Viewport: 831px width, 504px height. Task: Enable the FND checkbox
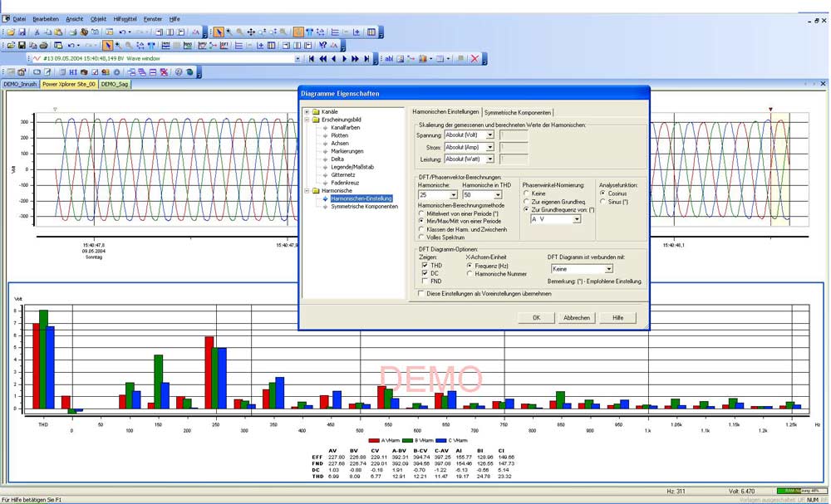click(x=425, y=281)
